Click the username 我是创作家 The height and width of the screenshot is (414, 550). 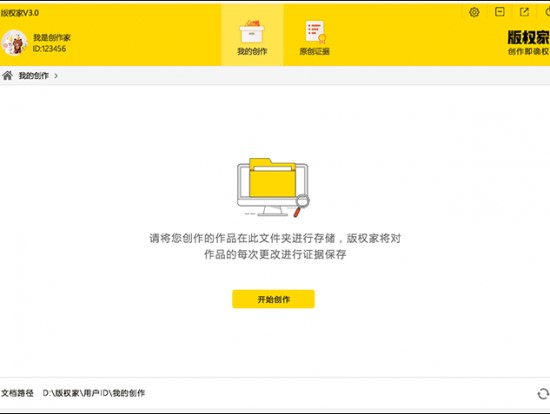(x=52, y=38)
